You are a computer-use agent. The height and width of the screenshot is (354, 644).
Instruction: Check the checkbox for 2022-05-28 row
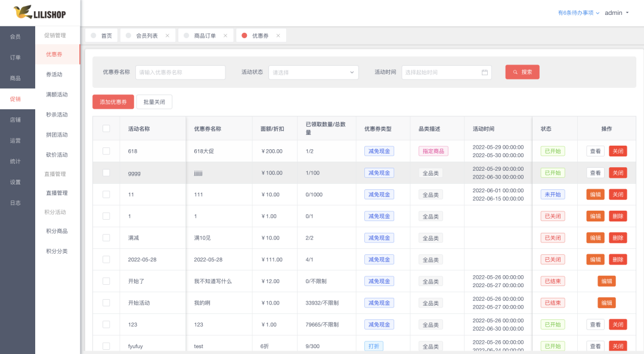pyautogui.click(x=106, y=260)
